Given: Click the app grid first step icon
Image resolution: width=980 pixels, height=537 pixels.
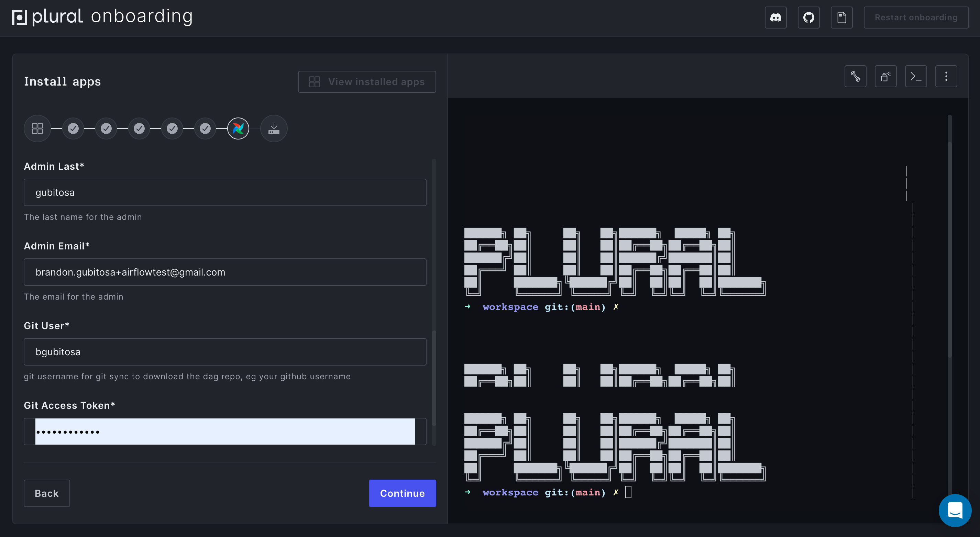Looking at the screenshot, I should [x=37, y=128].
